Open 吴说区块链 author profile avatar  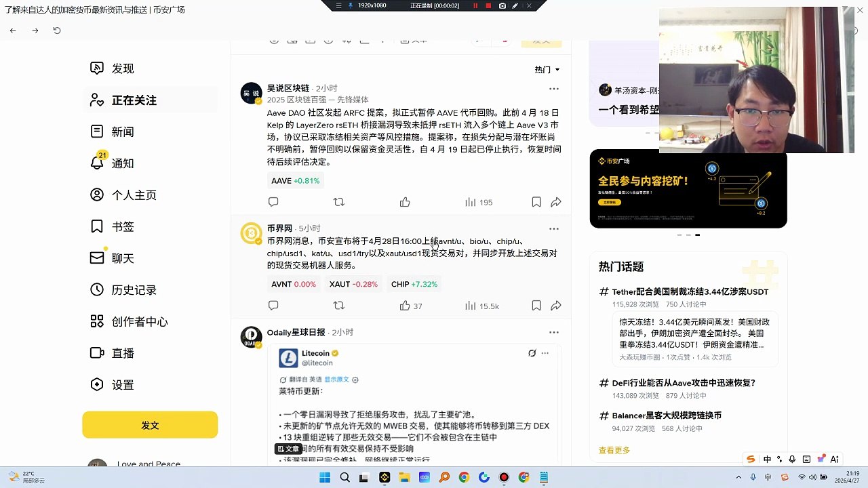(x=252, y=94)
